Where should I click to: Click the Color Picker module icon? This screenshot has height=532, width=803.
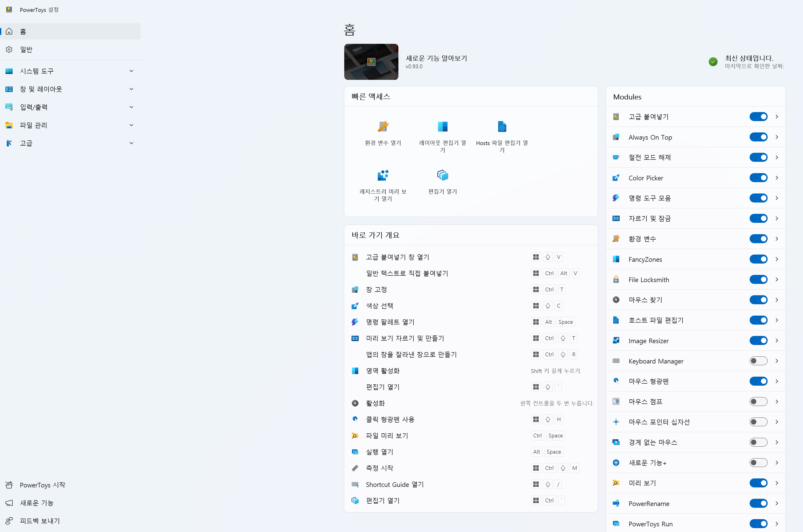[x=616, y=178]
